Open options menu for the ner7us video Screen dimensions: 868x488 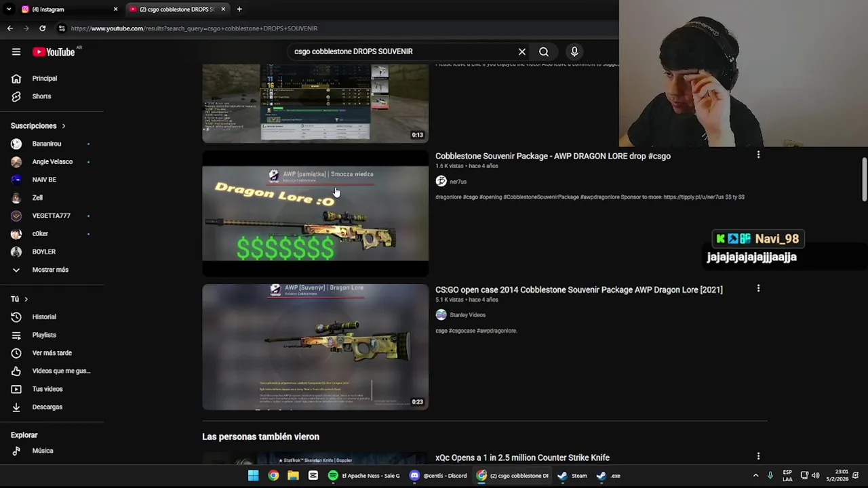(758, 155)
